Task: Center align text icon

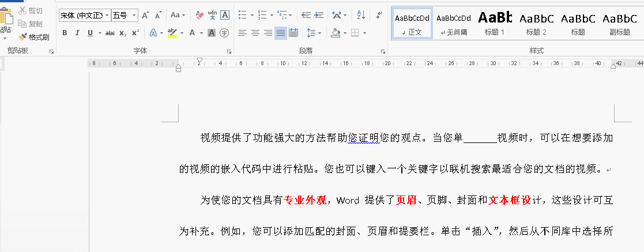Action: tap(255, 33)
